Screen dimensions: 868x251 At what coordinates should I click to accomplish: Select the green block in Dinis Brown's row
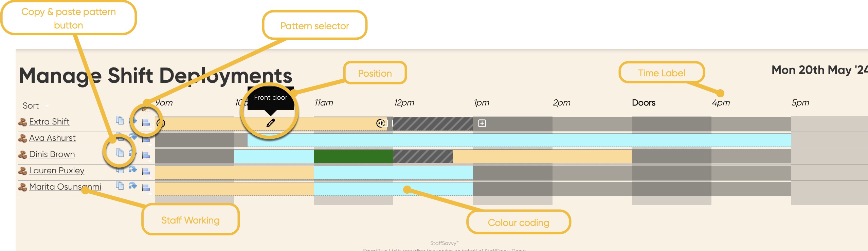(353, 156)
